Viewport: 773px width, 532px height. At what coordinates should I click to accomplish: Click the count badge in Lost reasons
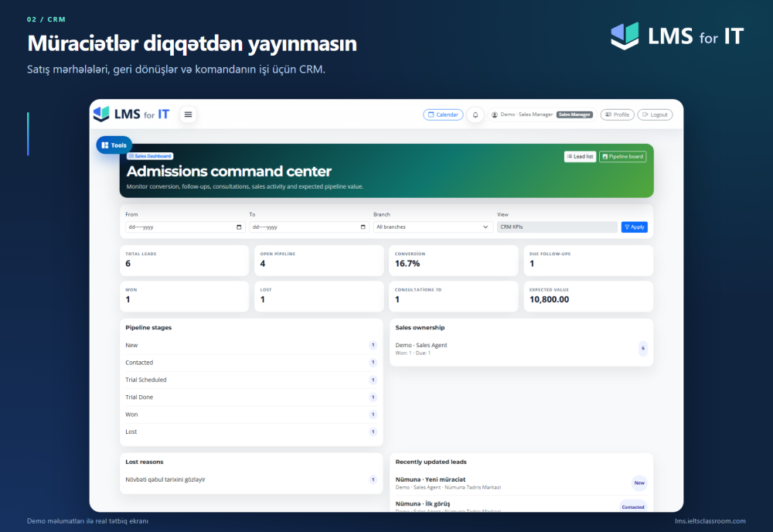[373, 479]
